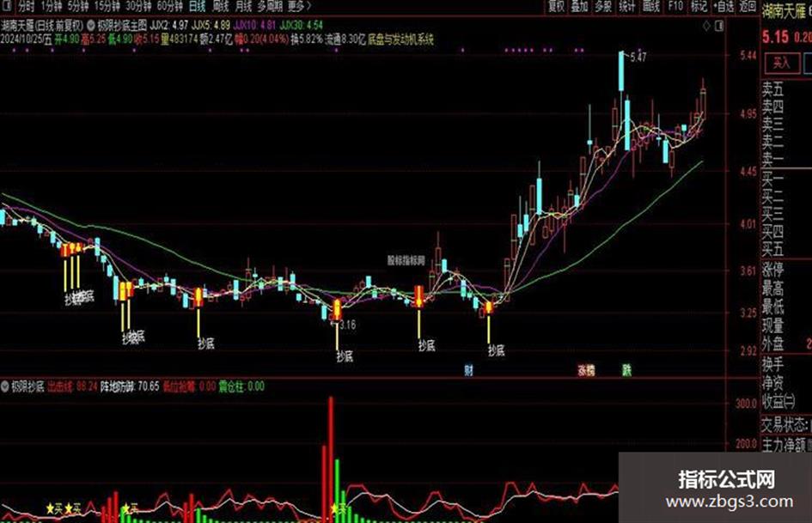Click the 交易状态 row label
This screenshot has height=523, width=812.
coord(784,425)
